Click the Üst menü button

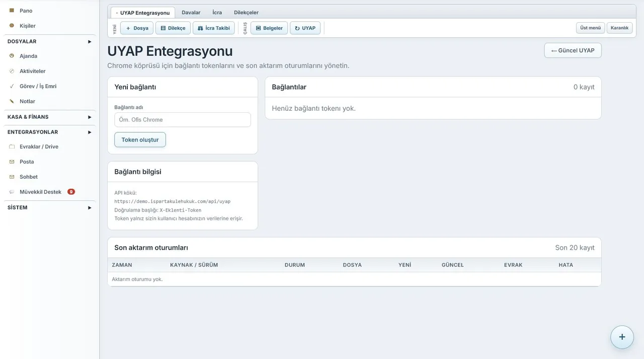[591, 28]
